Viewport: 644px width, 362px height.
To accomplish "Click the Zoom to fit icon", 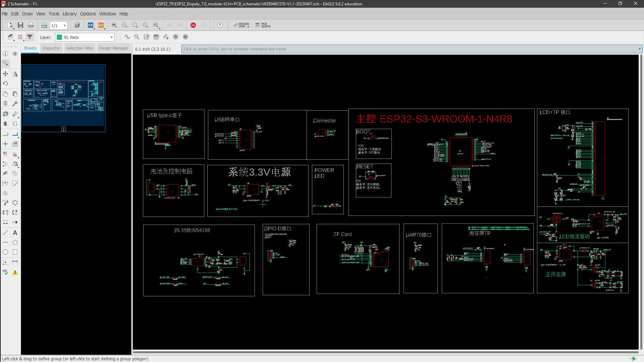I will pyautogui.click(x=114, y=25).
